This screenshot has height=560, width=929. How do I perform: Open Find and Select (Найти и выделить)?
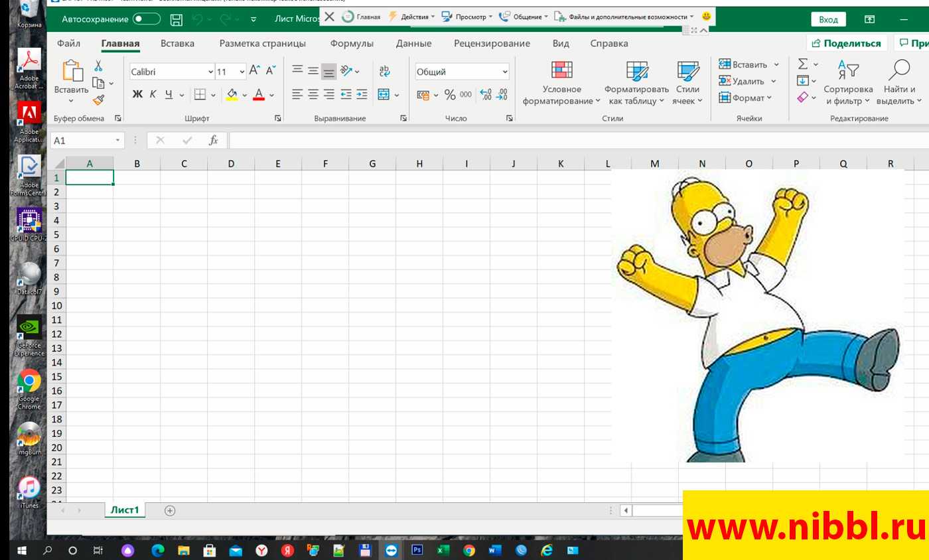[899, 83]
